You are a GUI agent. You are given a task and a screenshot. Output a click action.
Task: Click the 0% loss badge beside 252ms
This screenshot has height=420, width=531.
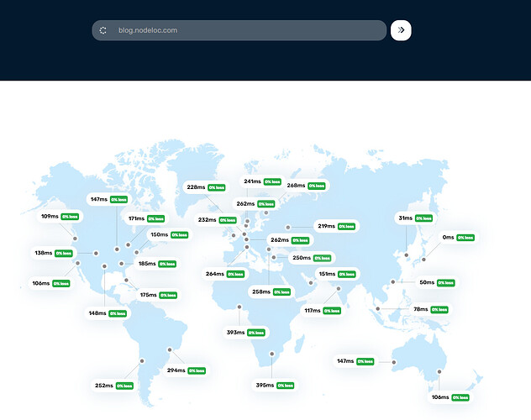click(x=124, y=386)
